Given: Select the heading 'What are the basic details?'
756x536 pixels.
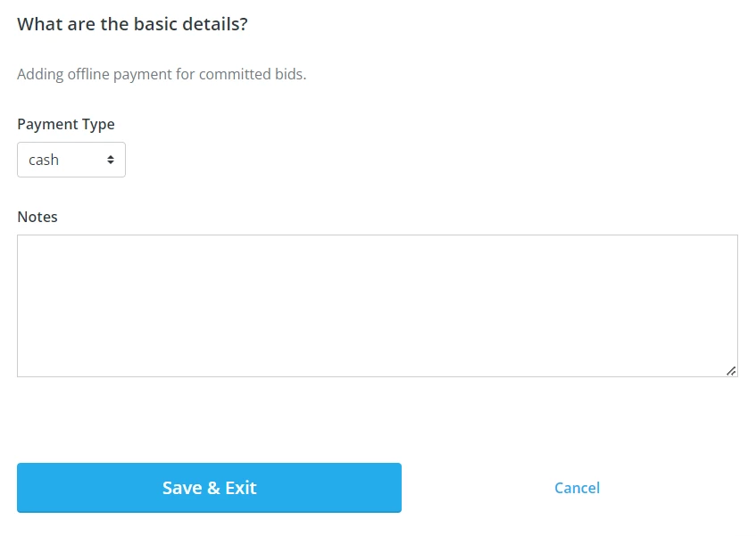Looking at the screenshot, I should (134, 24).
